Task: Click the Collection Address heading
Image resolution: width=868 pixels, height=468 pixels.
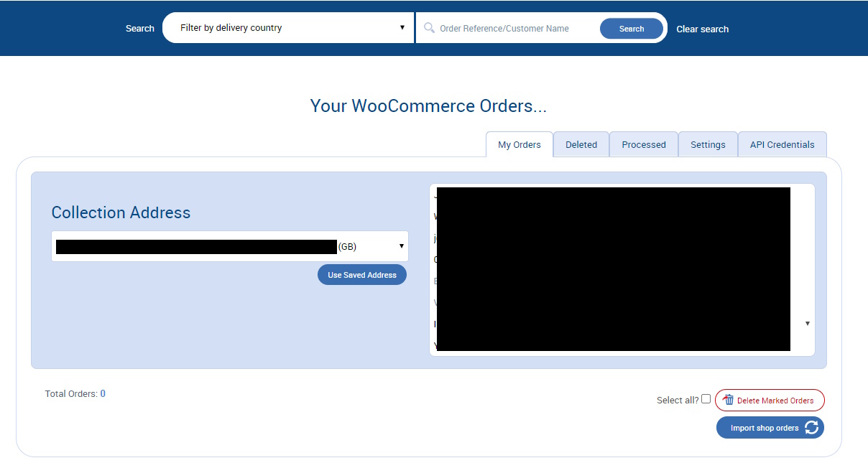Action: coord(121,212)
